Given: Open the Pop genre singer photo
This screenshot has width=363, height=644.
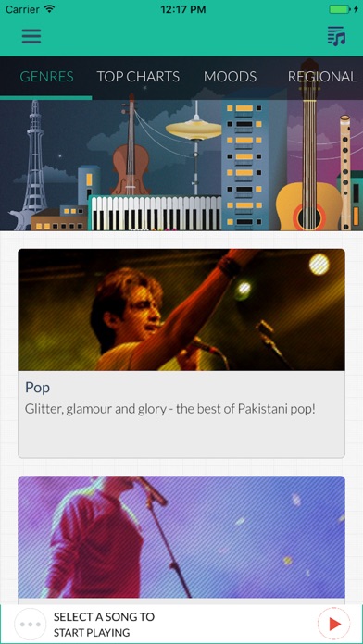Looking at the screenshot, I should coord(181,310).
